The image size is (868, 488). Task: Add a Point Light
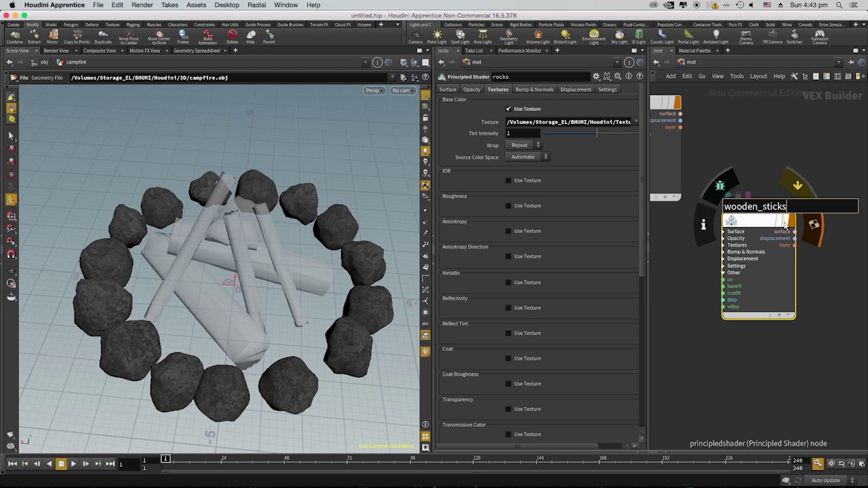437,37
